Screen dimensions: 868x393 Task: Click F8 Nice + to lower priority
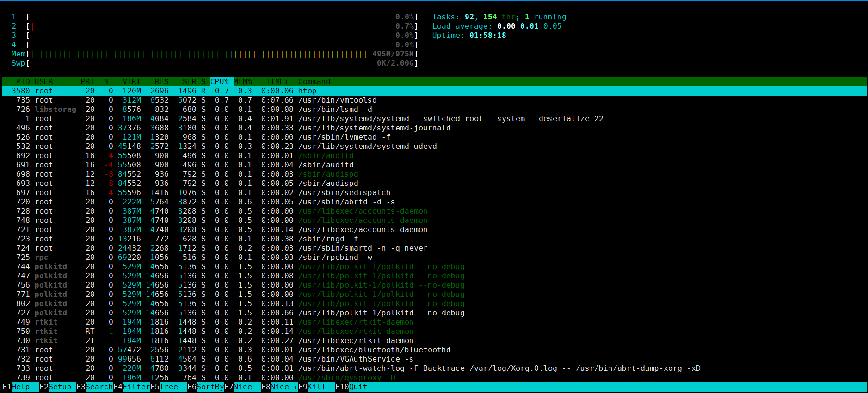coord(279,387)
